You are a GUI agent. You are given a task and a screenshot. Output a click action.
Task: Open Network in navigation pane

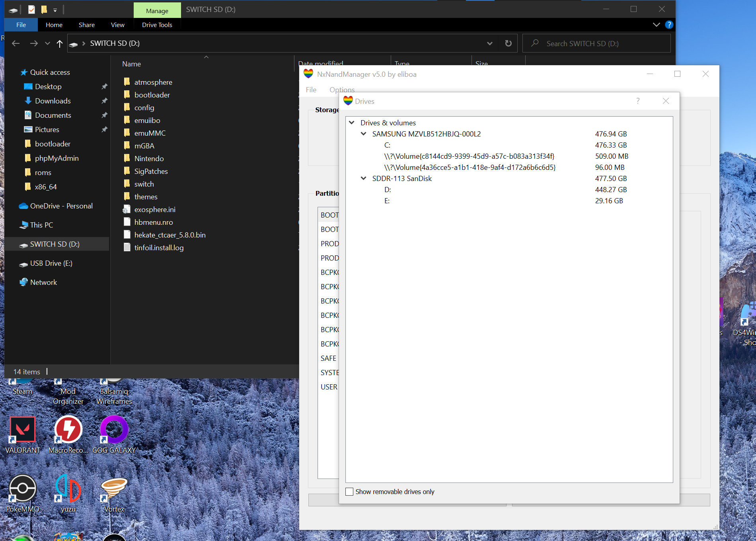click(x=43, y=282)
